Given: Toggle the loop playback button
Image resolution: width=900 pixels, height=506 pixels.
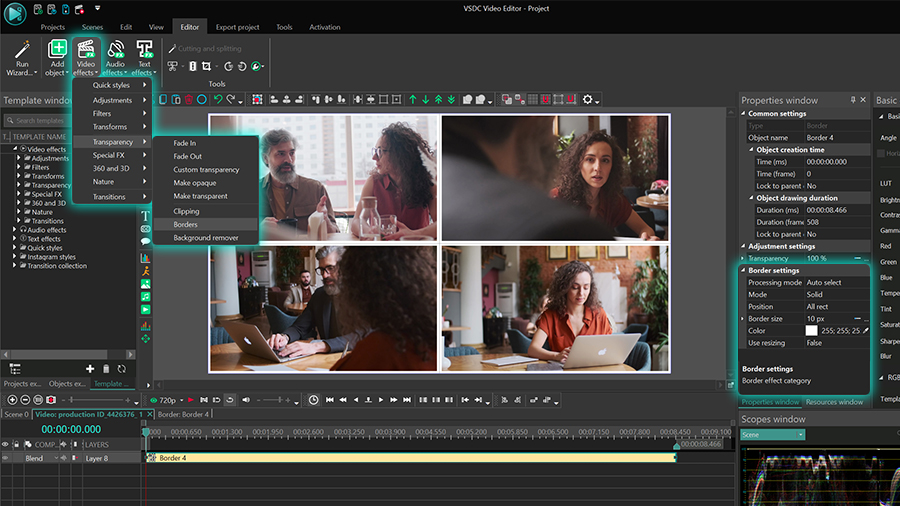Looking at the screenshot, I should (x=230, y=400).
